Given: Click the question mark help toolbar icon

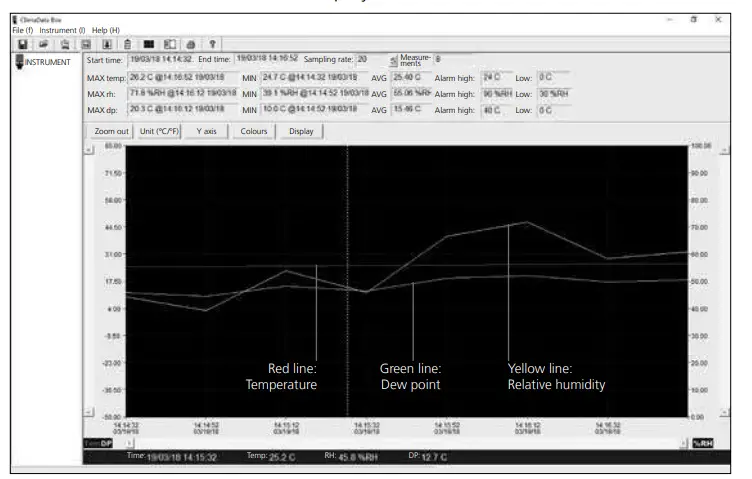Looking at the screenshot, I should click(x=212, y=45).
